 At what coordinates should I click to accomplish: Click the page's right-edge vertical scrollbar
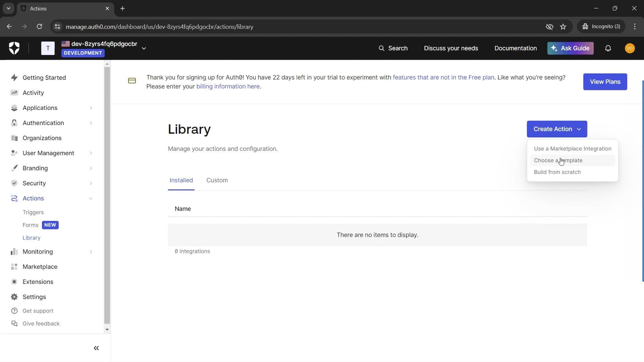point(643,181)
